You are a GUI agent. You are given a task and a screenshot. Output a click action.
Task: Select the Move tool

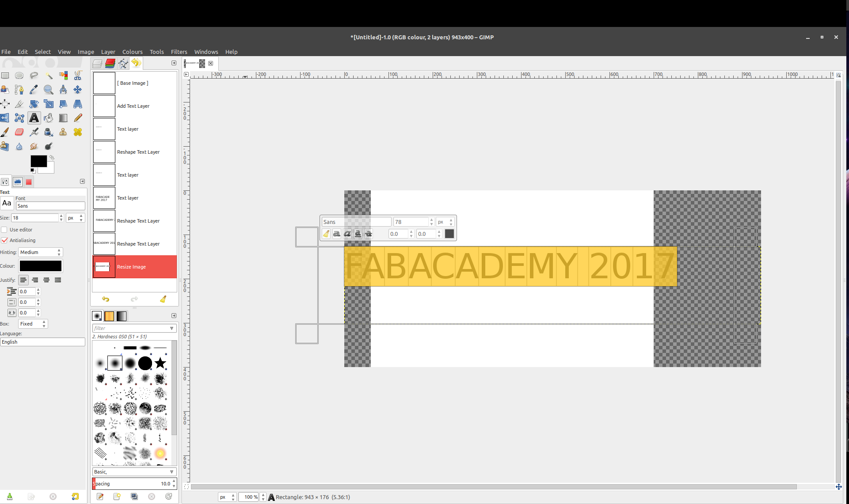(x=78, y=90)
